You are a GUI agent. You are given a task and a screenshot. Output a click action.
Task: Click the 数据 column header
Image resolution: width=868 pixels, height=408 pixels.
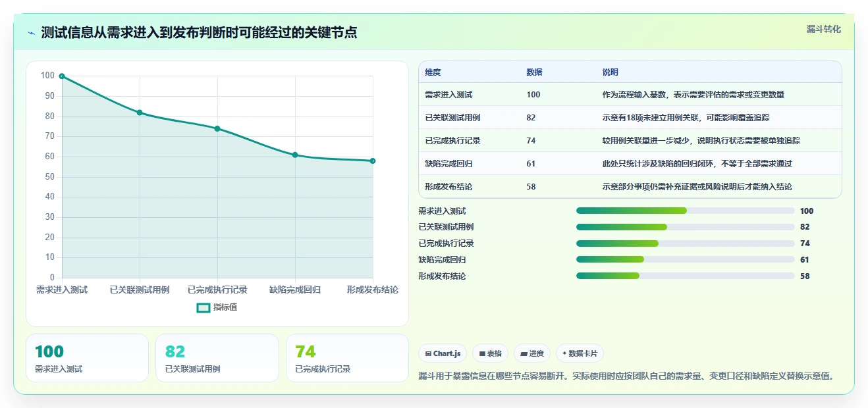pos(535,72)
